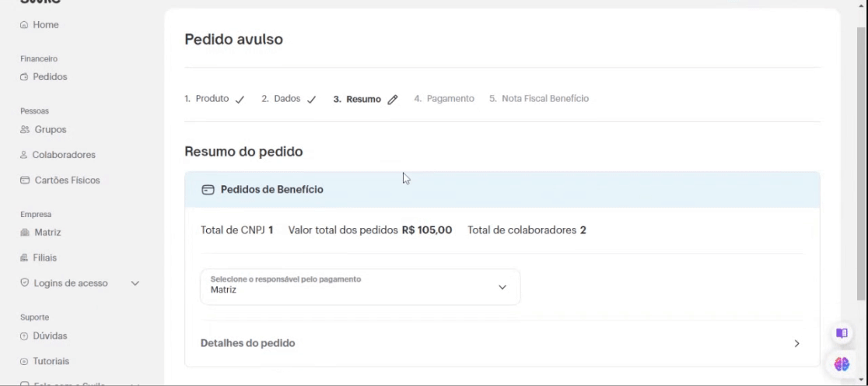Click the Pedido avulso page title

click(233, 40)
